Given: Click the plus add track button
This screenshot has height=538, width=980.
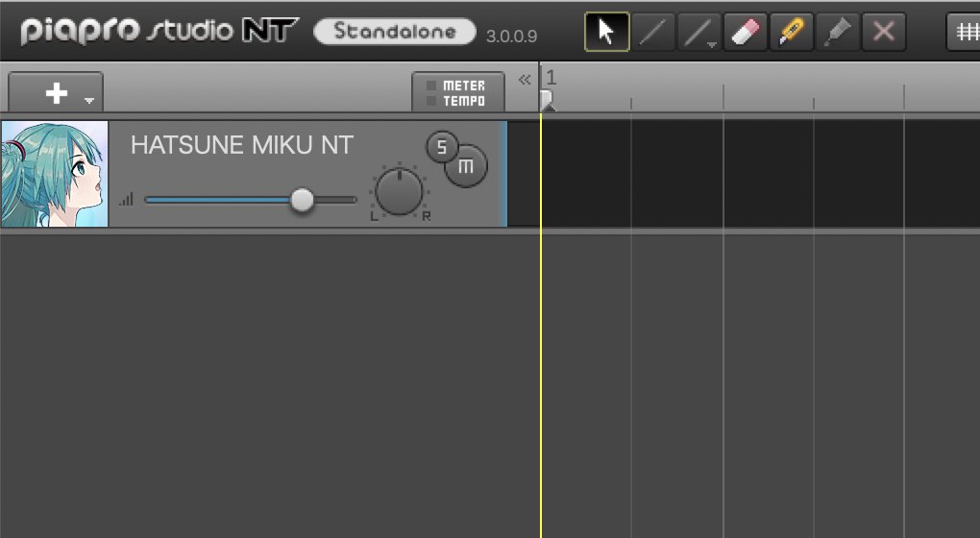Looking at the screenshot, I should [x=57, y=93].
